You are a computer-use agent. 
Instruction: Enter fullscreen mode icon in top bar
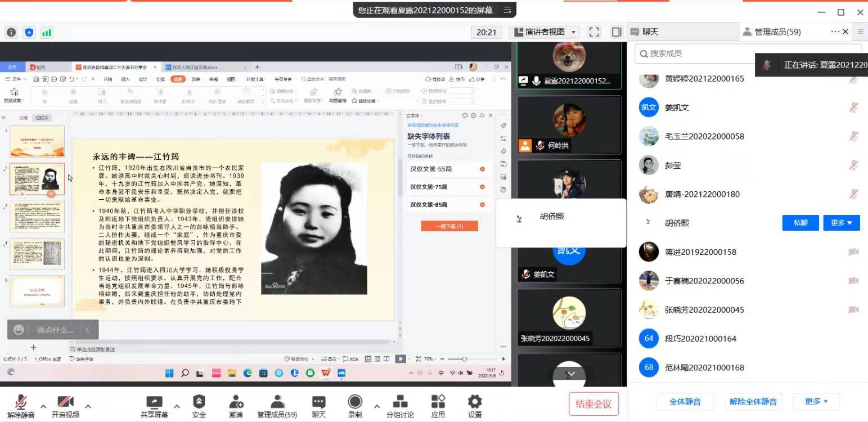click(x=594, y=32)
